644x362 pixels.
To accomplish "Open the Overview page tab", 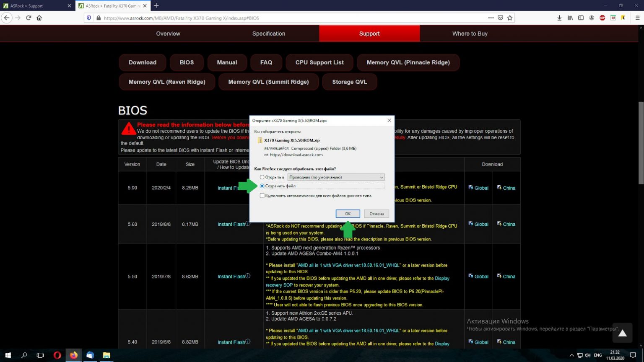I will [x=168, y=34].
